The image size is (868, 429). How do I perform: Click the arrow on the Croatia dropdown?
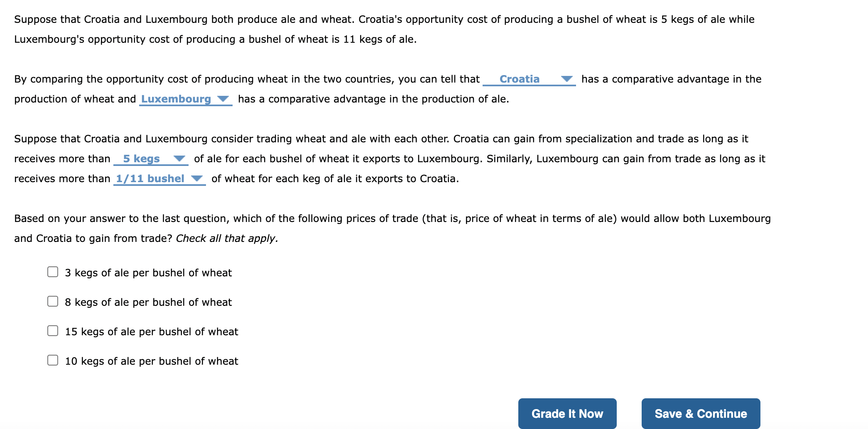point(566,79)
